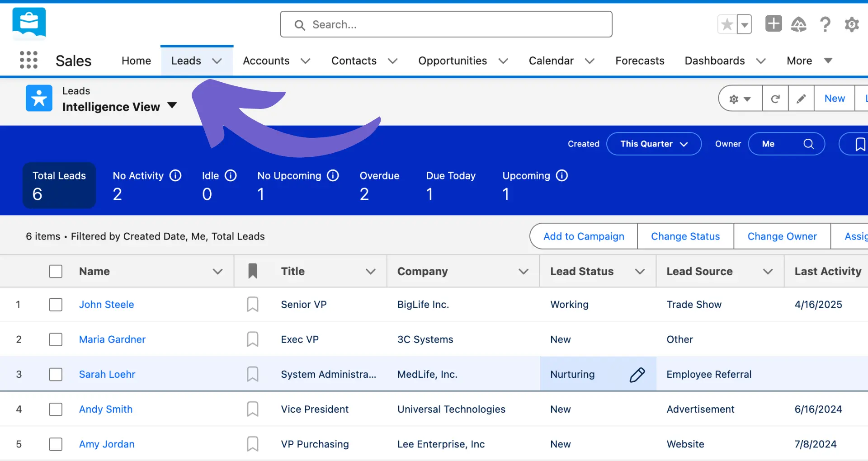Switch to the Opportunities tab
Screen dimensions: 868x461
[x=453, y=61]
